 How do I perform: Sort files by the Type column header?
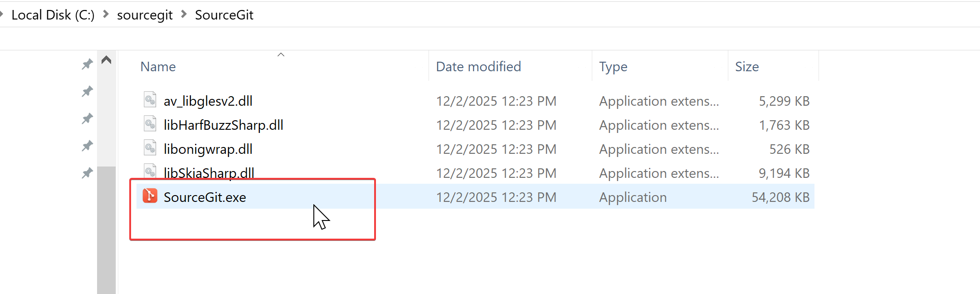click(x=613, y=67)
